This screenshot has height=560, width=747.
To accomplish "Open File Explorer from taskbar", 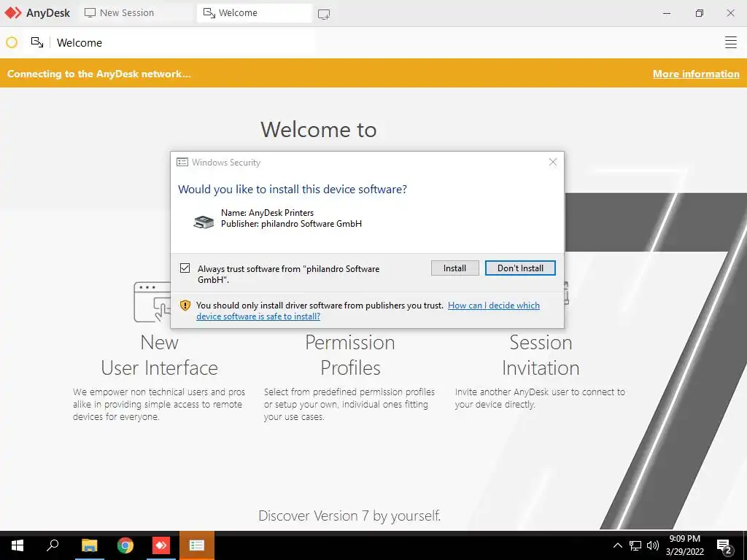I will tap(89, 545).
